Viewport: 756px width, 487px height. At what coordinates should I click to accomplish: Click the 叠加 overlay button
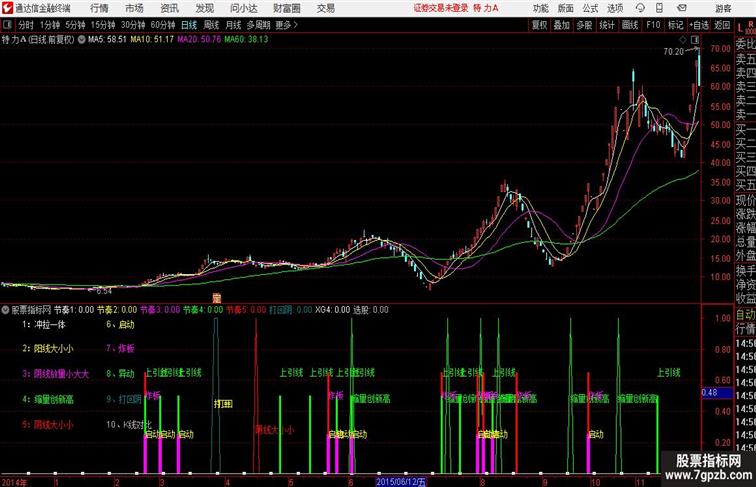[562, 25]
